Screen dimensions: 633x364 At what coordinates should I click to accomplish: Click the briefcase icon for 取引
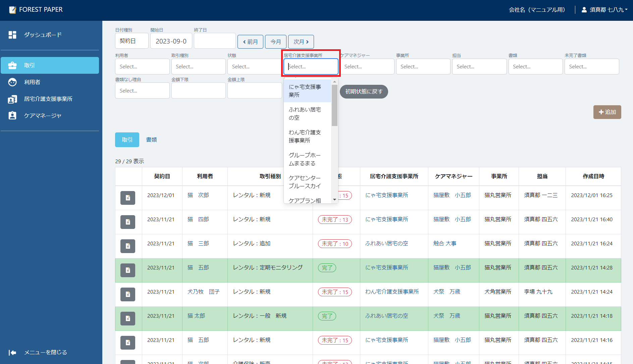[12, 65]
